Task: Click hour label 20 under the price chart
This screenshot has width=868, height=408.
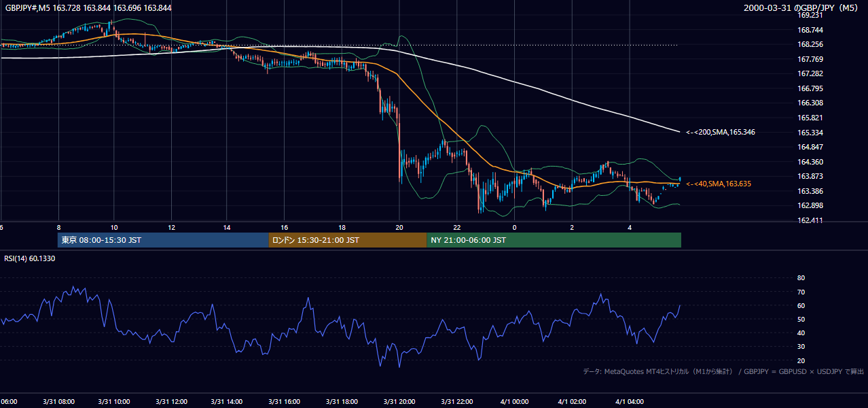Action: 399,227
